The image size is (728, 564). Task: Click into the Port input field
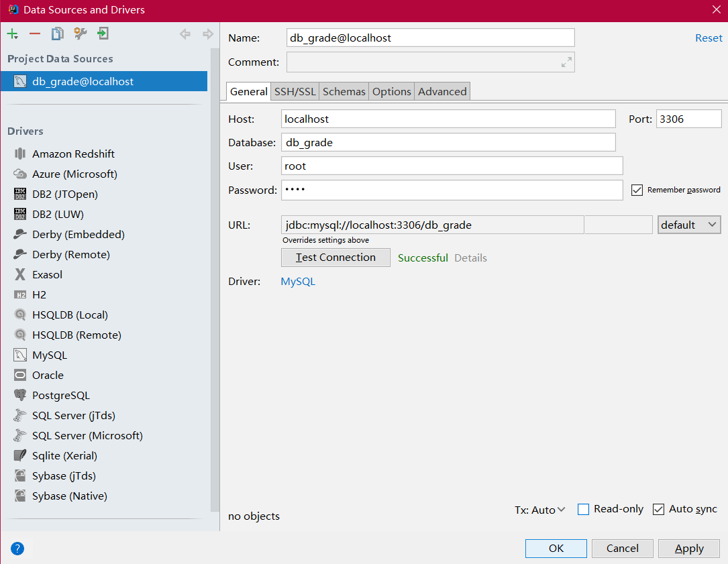[688, 119]
